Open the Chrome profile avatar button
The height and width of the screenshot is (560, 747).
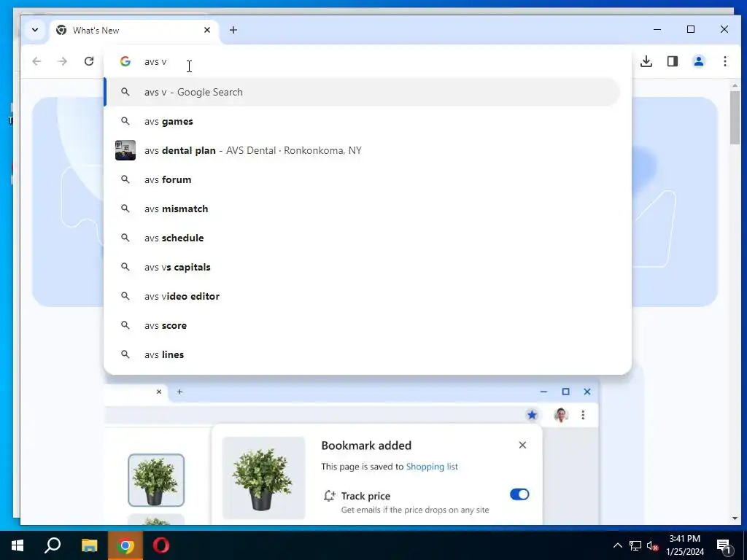698,61
